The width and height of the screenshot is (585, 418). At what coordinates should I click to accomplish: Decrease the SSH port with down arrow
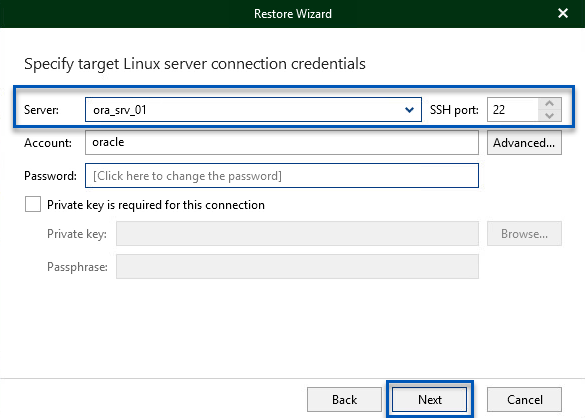[550, 116]
